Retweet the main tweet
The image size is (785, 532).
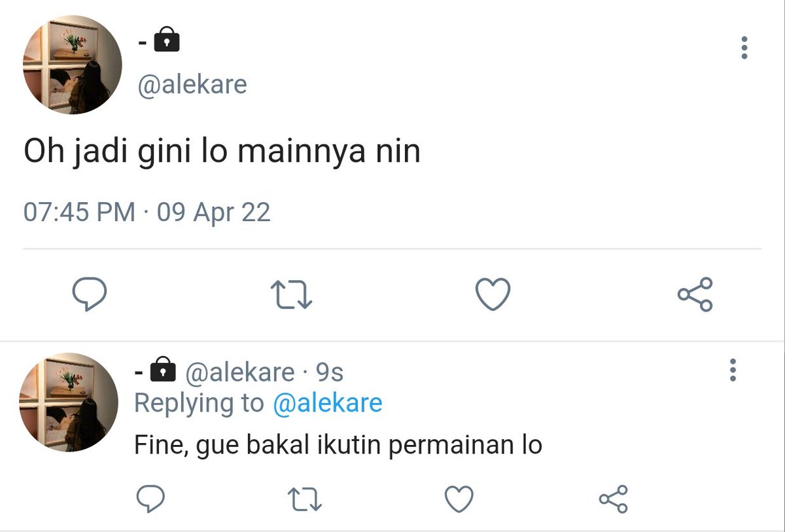(x=292, y=294)
